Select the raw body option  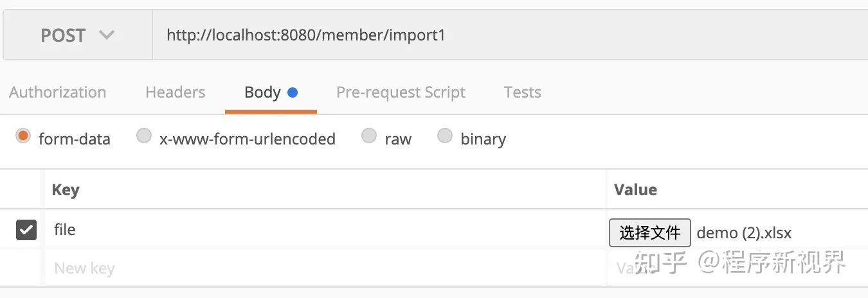click(x=368, y=136)
